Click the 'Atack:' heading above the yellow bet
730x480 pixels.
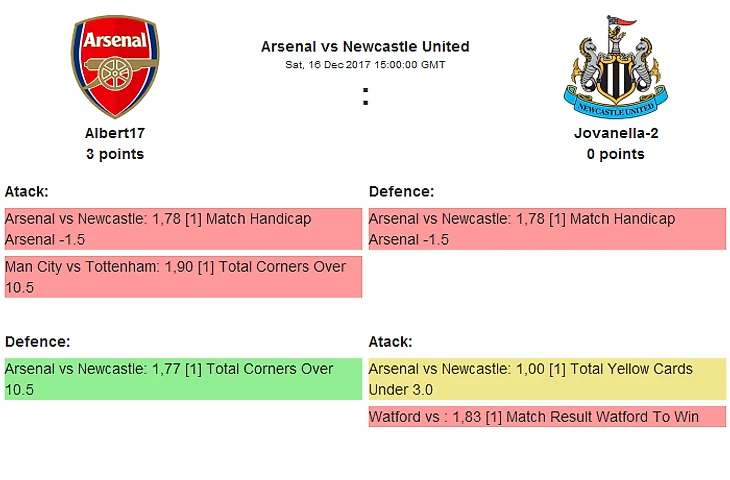[x=390, y=341]
